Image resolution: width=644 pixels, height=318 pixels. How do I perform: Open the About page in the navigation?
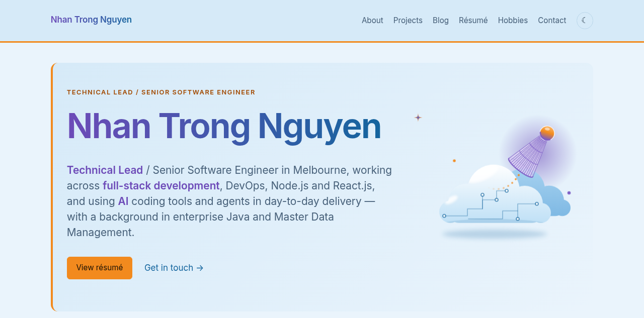(372, 21)
